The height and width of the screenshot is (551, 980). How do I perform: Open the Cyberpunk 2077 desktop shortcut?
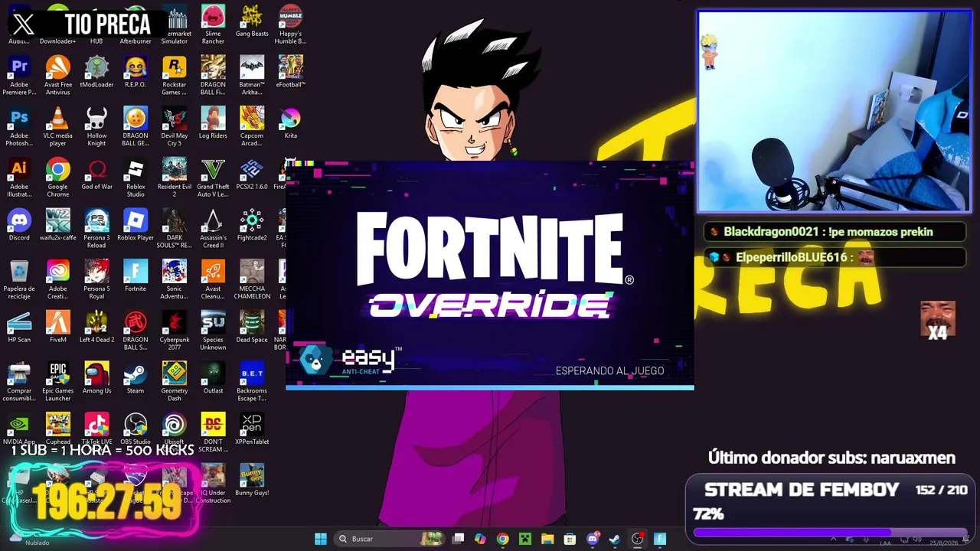coord(175,331)
